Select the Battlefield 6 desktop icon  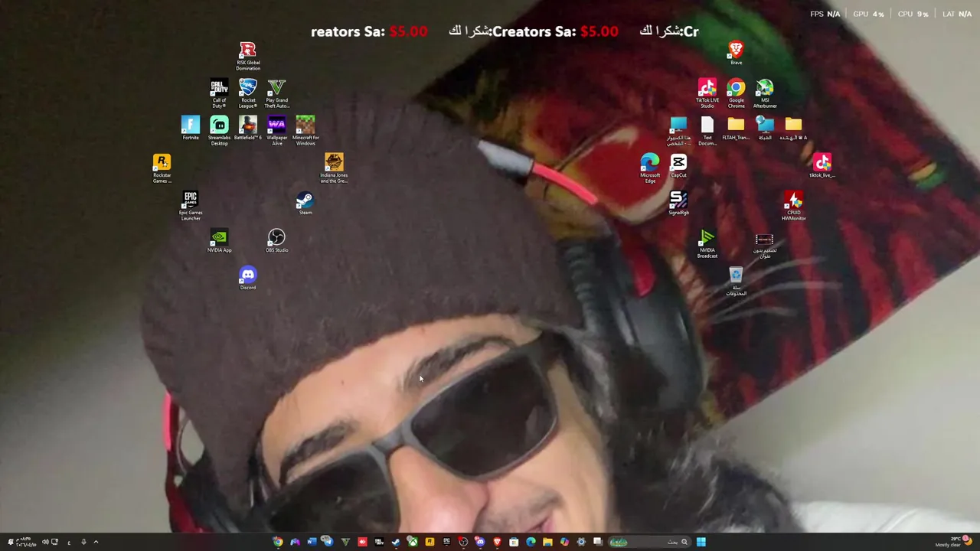coord(247,128)
